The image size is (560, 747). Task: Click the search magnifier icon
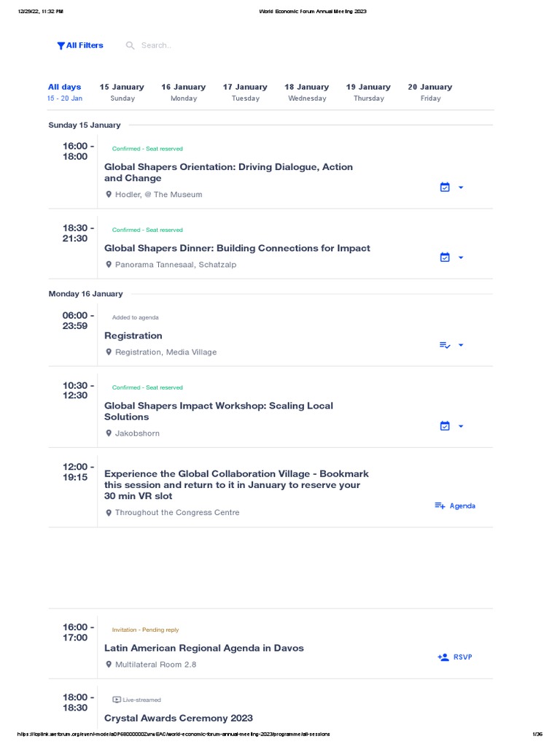[x=131, y=46]
